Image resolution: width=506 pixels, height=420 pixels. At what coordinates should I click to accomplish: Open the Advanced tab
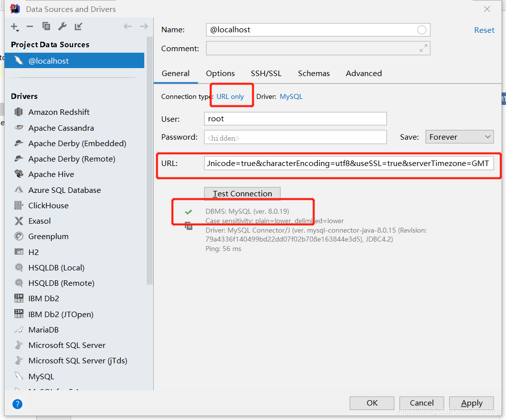tap(364, 74)
